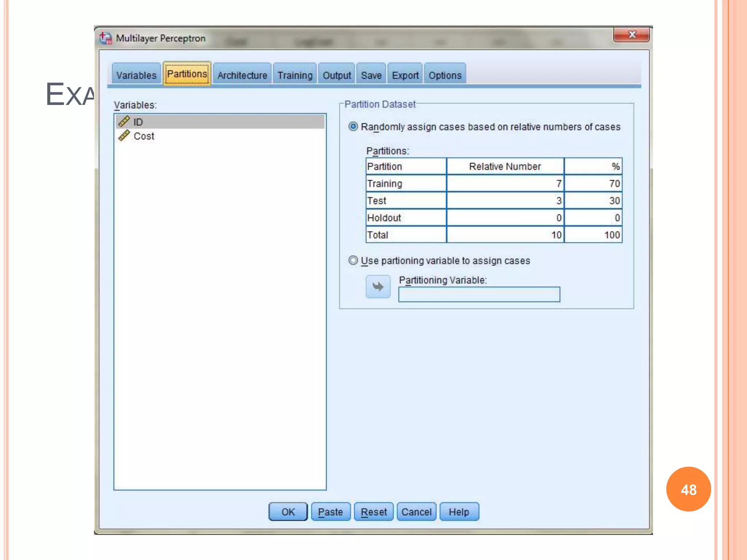Click the Partition column header
This screenshot has height=560, width=747.
406,166
